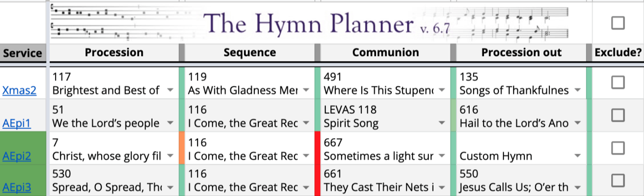Check the Exclude box for Xmas2
Image resolution: width=644 pixels, height=196 pixels.
(617, 82)
